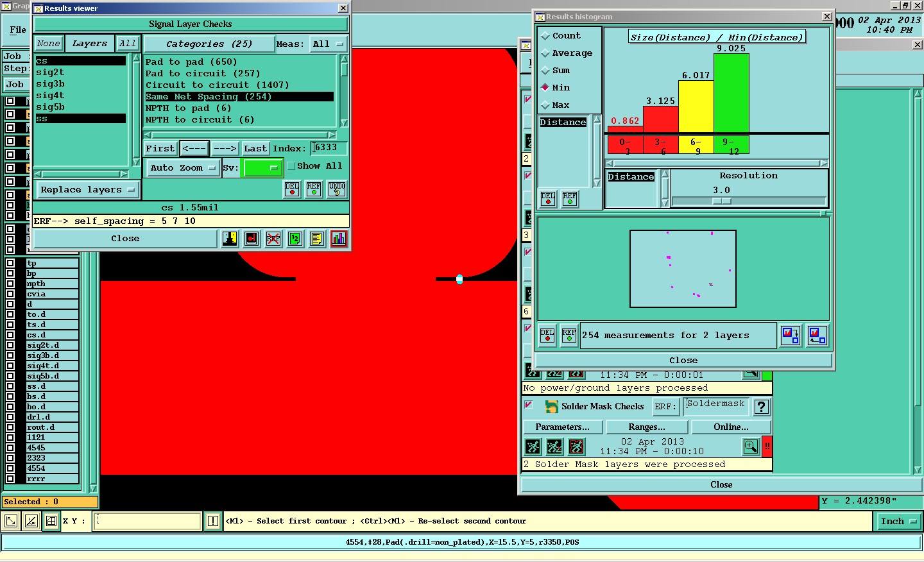
Task: Click the red-outlined run icon under Solder Mask Checks
Action: pos(577,447)
